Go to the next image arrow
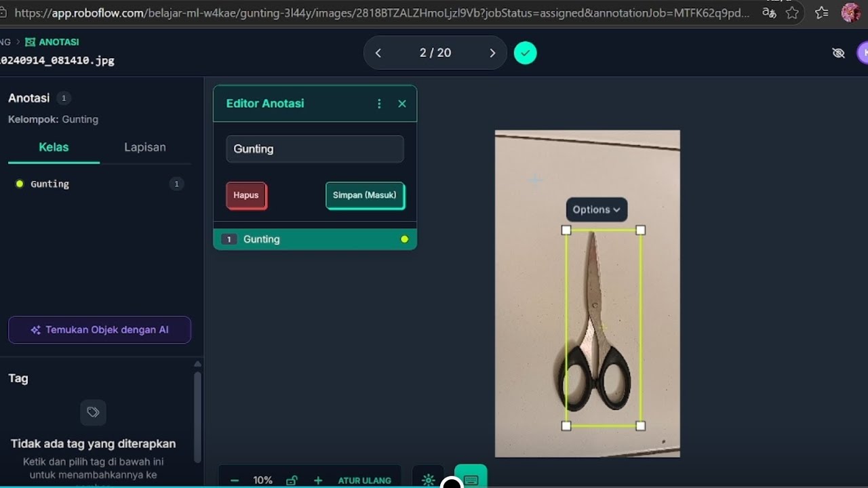868x488 pixels. pos(492,53)
